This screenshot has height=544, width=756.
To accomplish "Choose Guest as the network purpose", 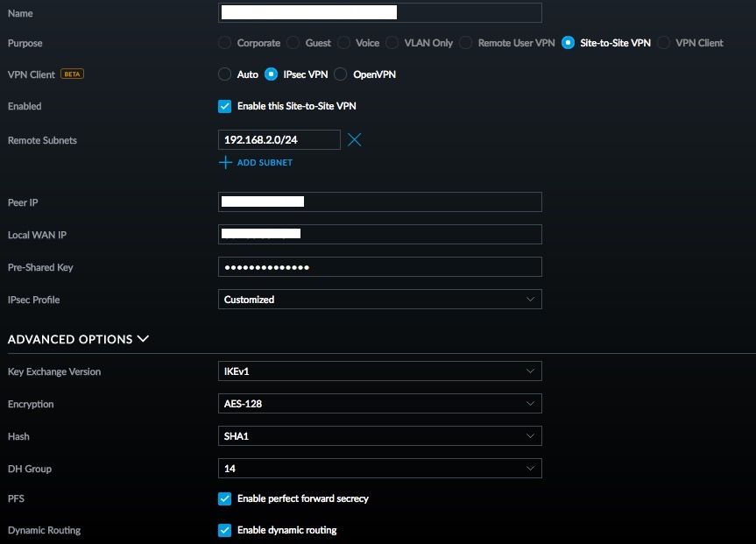I will tap(293, 43).
